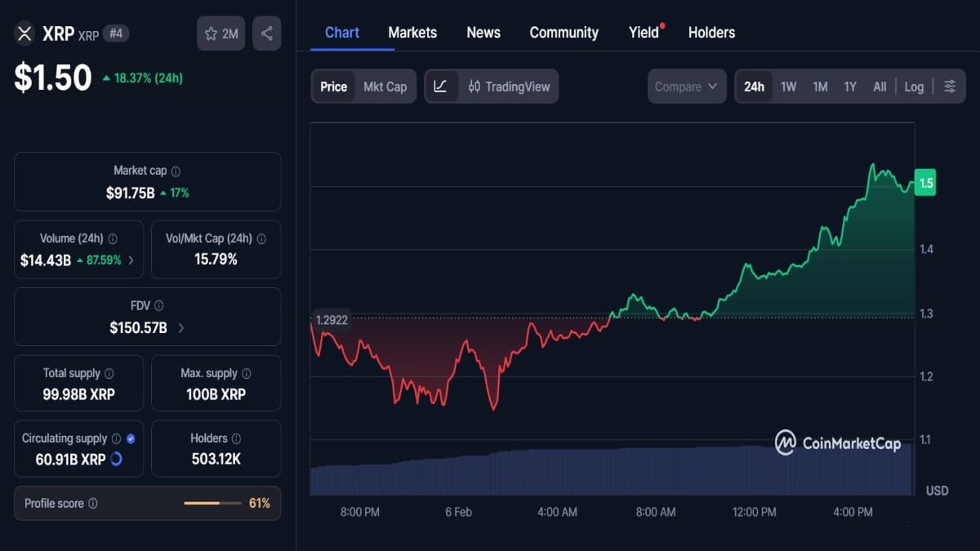The image size is (980, 551).
Task: Open the Compare dropdown
Action: click(x=687, y=87)
